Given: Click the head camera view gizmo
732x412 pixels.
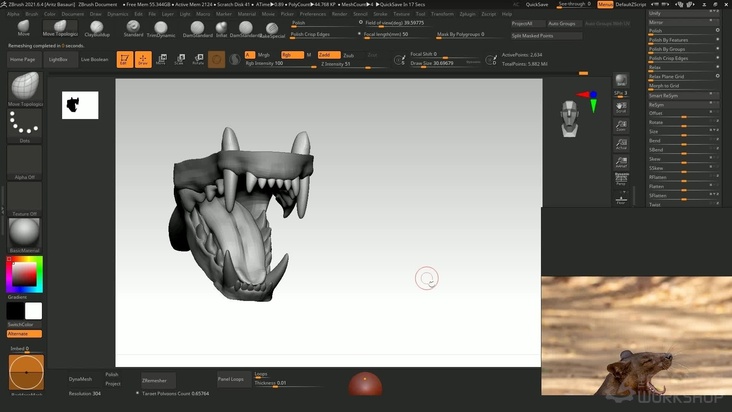Looking at the screenshot, I should 568,118.
